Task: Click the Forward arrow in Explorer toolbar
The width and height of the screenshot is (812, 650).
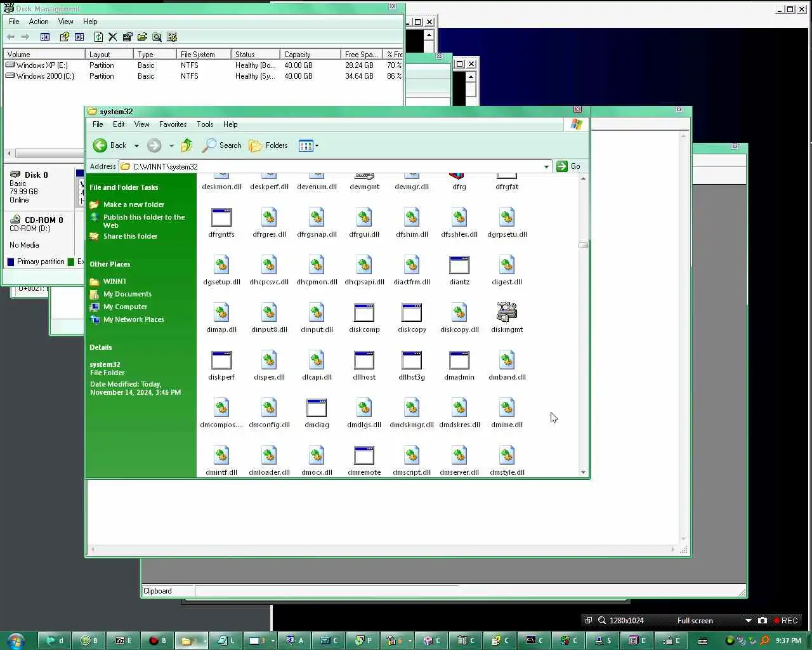Action: pos(154,145)
